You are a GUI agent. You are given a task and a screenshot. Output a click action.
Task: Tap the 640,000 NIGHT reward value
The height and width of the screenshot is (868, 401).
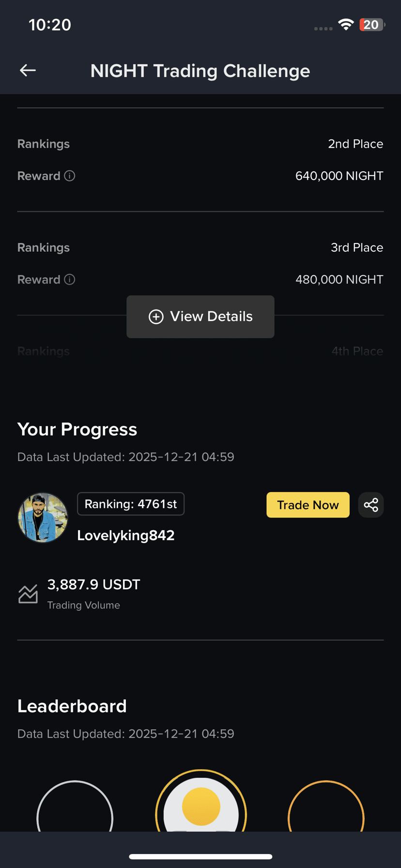tap(339, 176)
